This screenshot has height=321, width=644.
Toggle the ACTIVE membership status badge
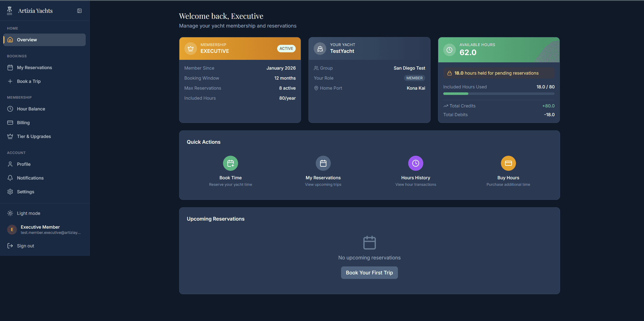[286, 48]
